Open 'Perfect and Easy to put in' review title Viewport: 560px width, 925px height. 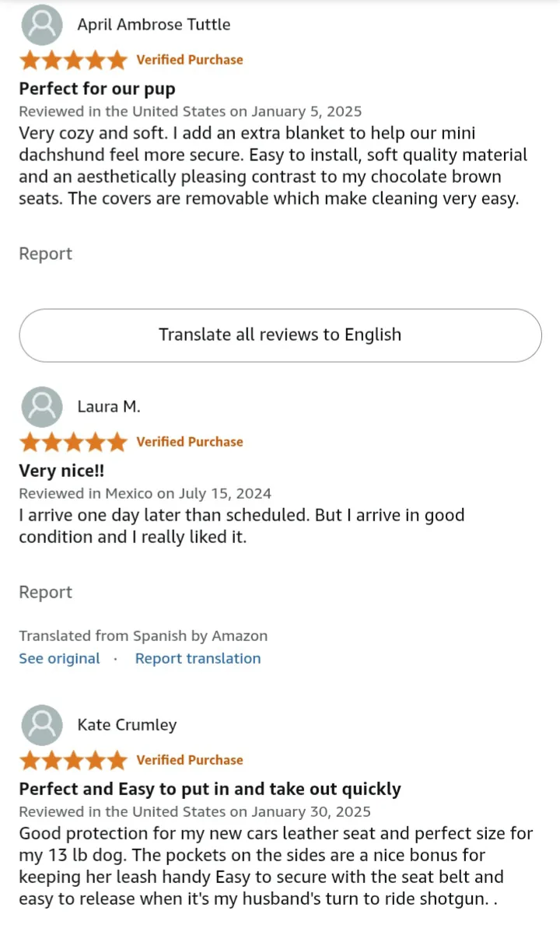click(210, 789)
